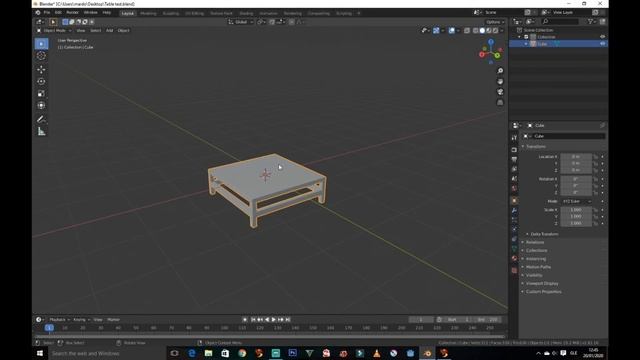Open the Edit menu
The image size is (640, 360).
coord(58,13)
